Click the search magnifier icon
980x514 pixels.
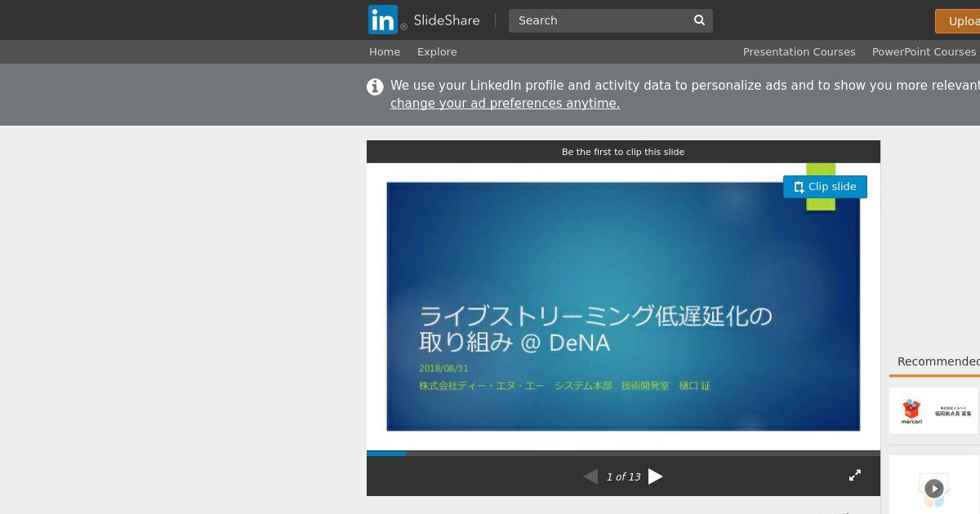coord(699,20)
